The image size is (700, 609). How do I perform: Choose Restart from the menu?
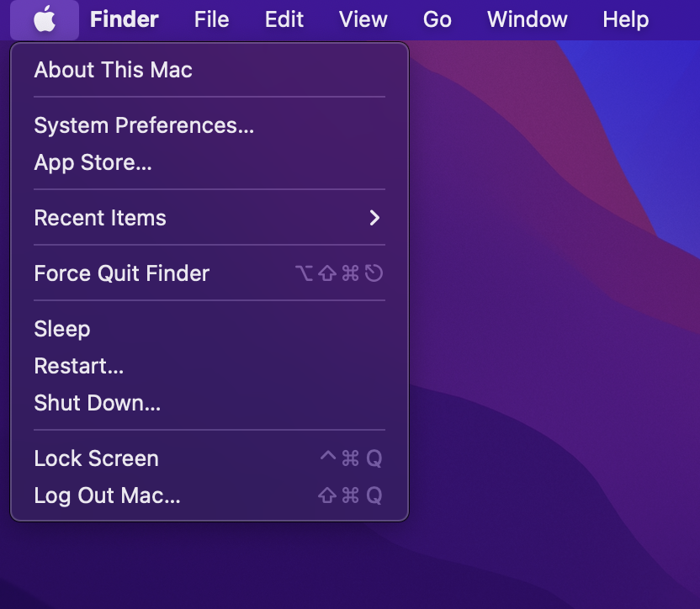click(78, 366)
